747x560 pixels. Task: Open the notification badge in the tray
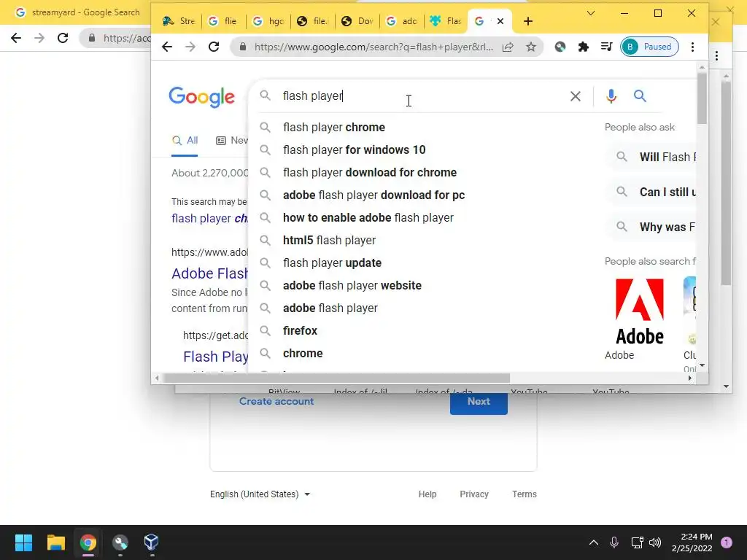(x=726, y=542)
